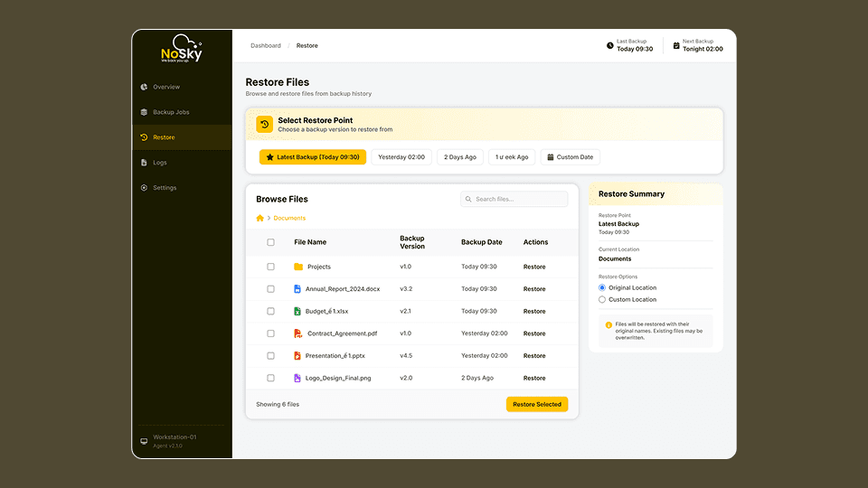
Task: Check the box for Projects folder
Action: pyautogui.click(x=270, y=267)
